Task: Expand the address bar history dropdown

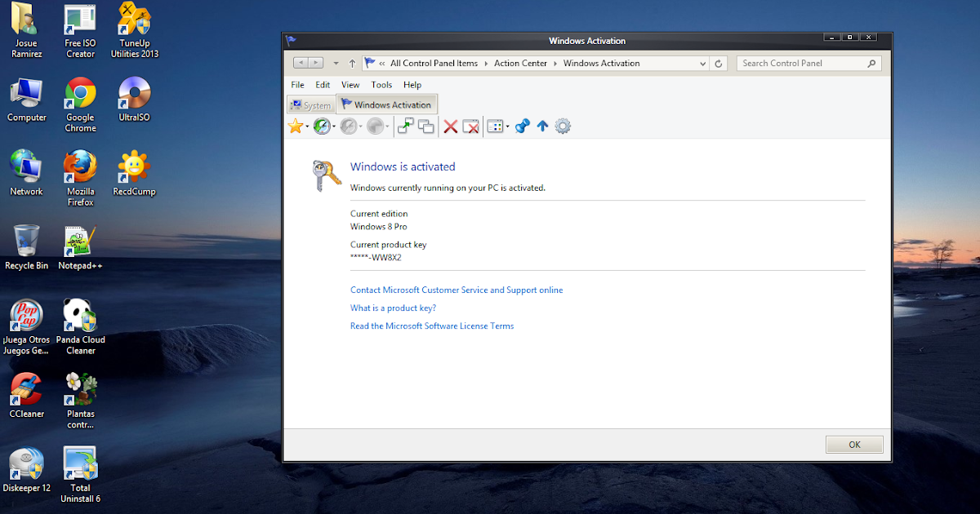Action: (x=703, y=63)
